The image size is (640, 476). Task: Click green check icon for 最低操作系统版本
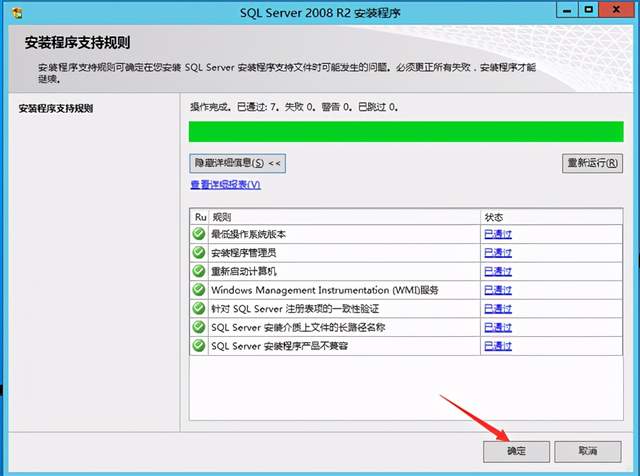[199, 234]
